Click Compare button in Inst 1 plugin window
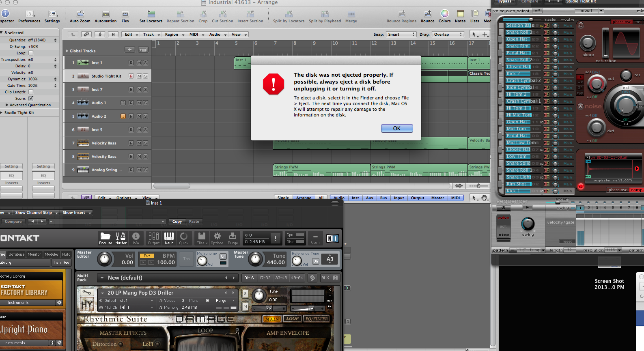This screenshot has width=644, height=351. pos(13,222)
